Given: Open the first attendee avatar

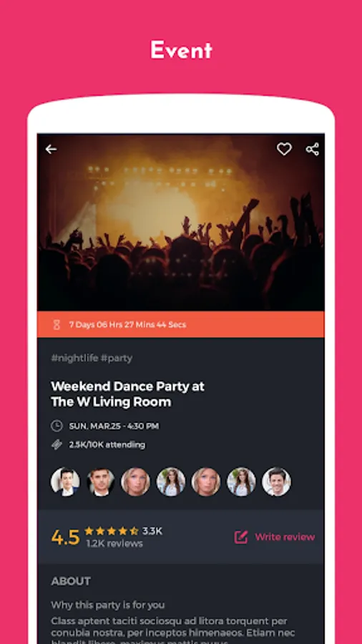Looking at the screenshot, I should pos(65,482).
